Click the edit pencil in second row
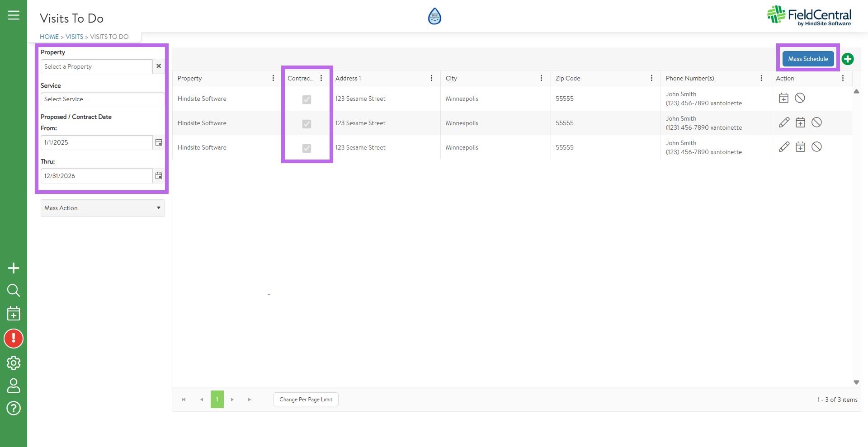 [x=784, y=122]
